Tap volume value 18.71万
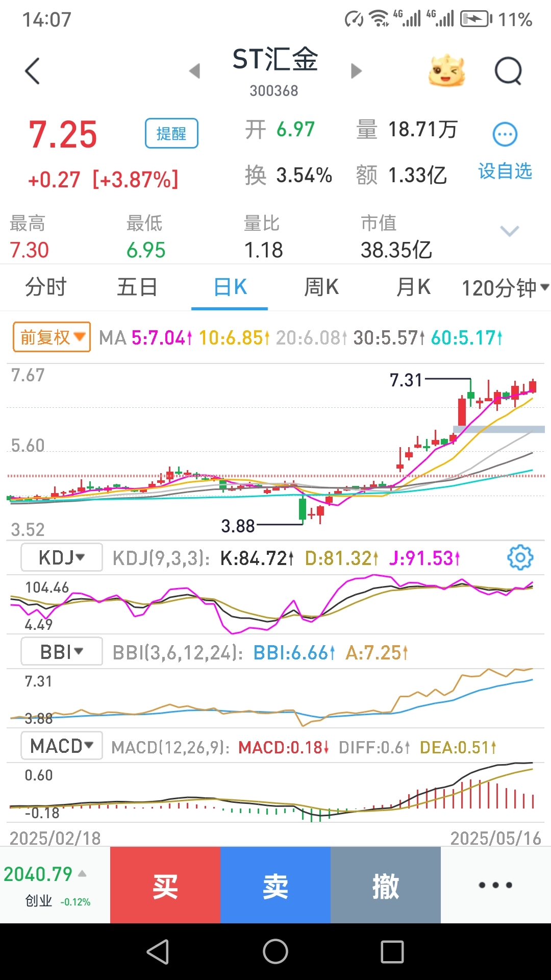The height and width of the screenshot is (980, 551). (422, 129)
